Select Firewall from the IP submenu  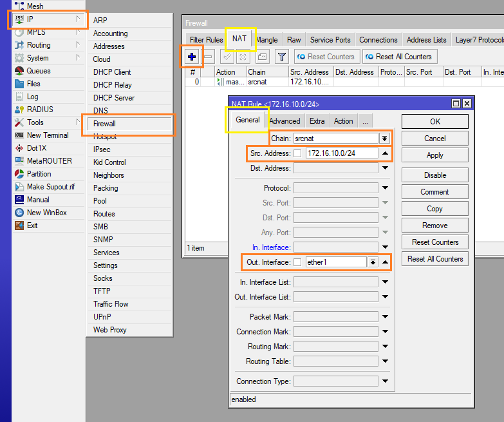[x=104, y=124]
